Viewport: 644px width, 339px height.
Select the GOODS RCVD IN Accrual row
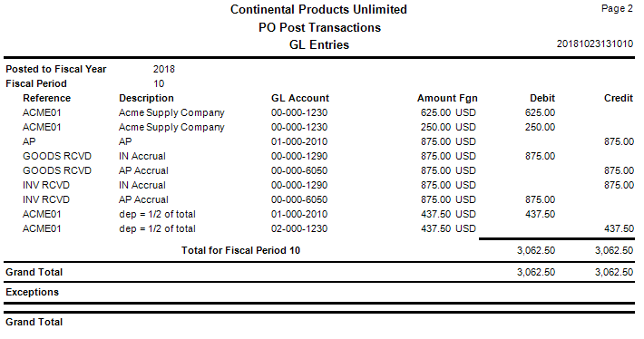tap(328, 156)
